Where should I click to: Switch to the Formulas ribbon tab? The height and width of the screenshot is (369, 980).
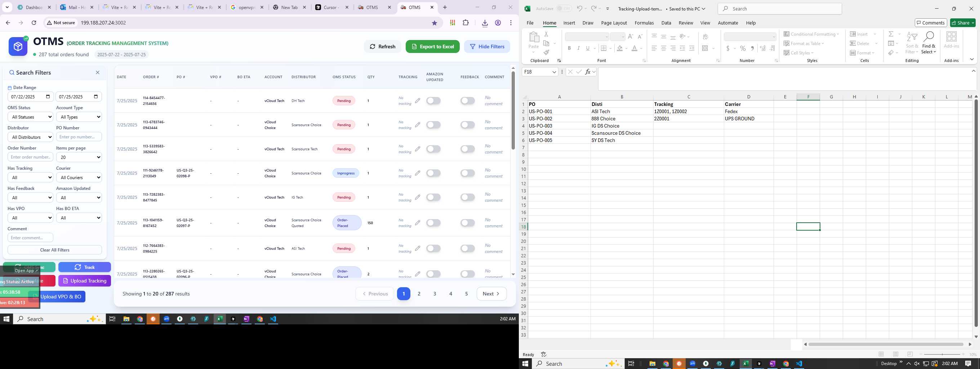point(644,23)
